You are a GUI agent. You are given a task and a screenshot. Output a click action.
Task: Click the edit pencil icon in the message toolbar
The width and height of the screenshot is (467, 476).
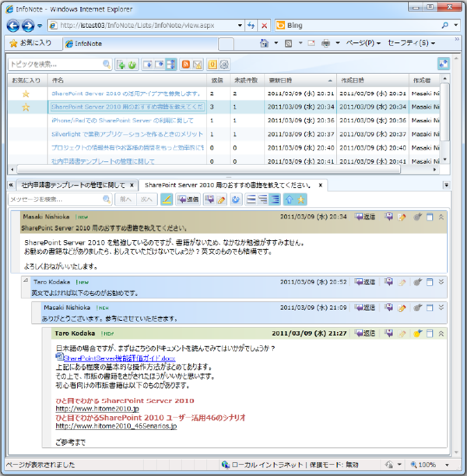[x=221, y=199]
